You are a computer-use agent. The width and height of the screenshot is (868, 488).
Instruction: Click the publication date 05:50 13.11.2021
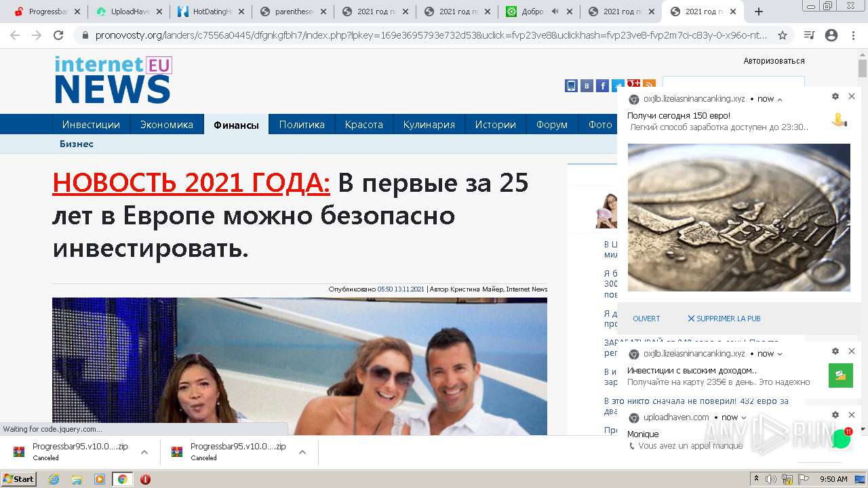coord(401,289)
